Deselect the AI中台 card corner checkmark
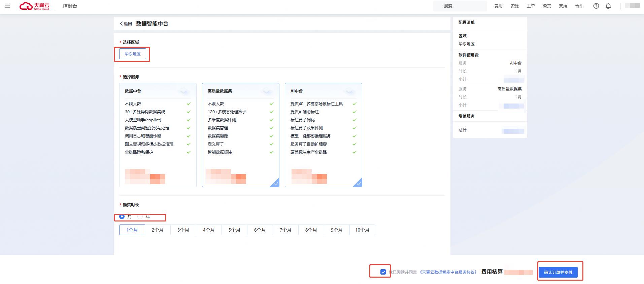This screenshot has width=644, height=284. tap(358, 182)
